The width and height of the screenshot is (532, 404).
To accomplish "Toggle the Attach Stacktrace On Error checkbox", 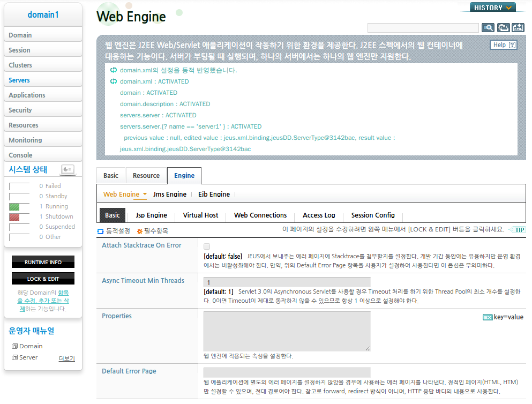I will (207, 246).
